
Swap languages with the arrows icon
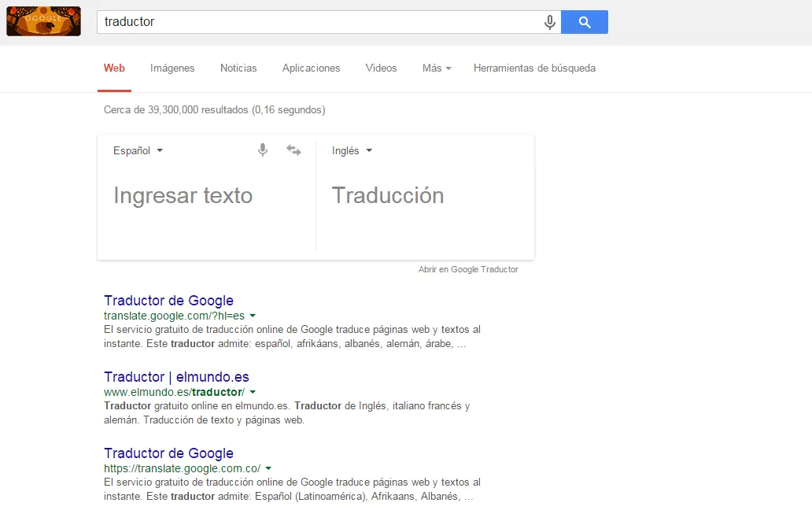293,150
